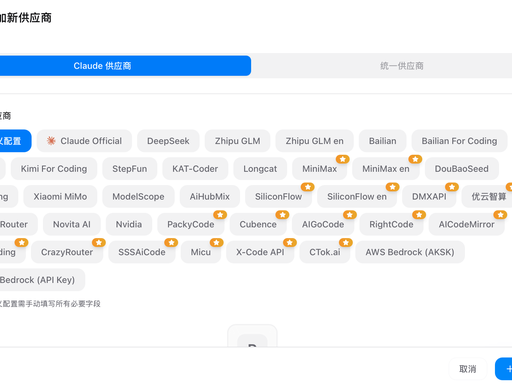Click the star badge on AIGoCode
Image resolution: width=512 pixels, height=384 pixels.
(x=350, y=215)
